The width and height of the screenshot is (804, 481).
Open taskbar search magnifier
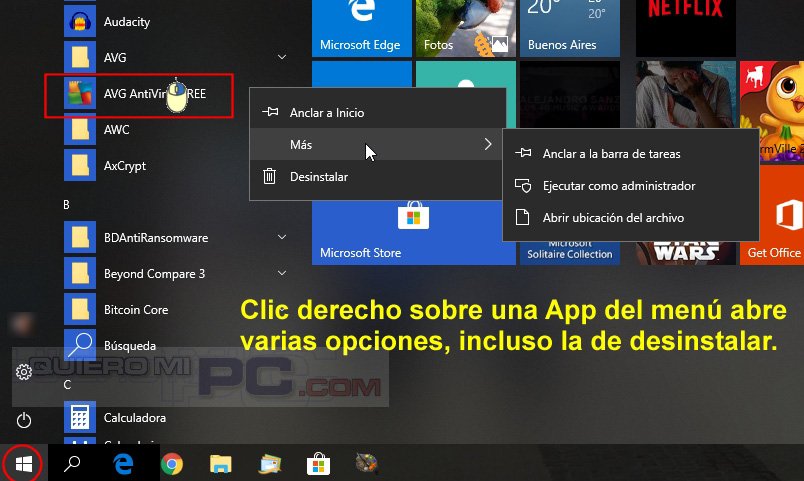(72, 464)
